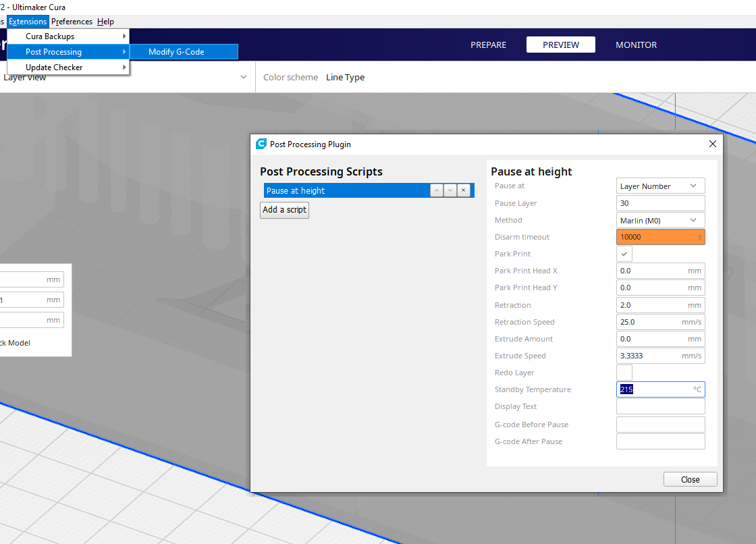Enable the Redo Layer checkbox

tap(624, 373)
